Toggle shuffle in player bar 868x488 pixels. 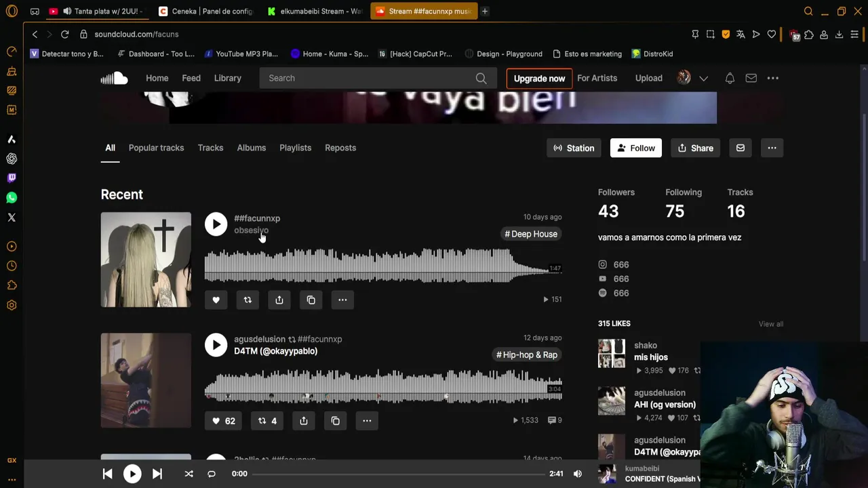(x=189, y=474)
